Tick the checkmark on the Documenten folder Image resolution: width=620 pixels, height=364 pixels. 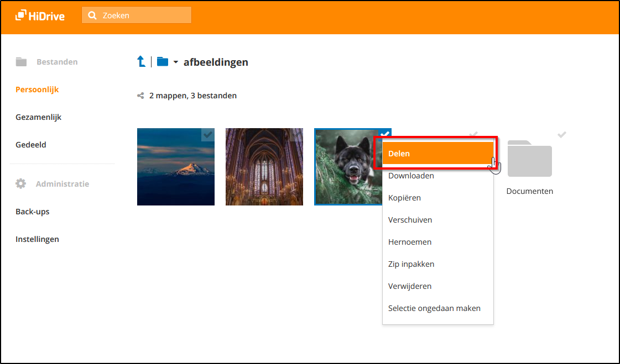(x=561, y=134)
